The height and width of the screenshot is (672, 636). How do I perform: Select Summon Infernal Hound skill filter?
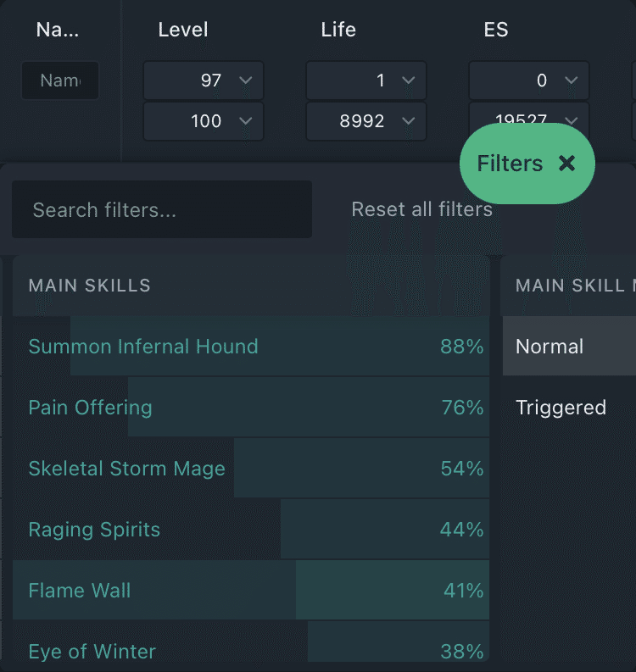(x=143, y=347)
